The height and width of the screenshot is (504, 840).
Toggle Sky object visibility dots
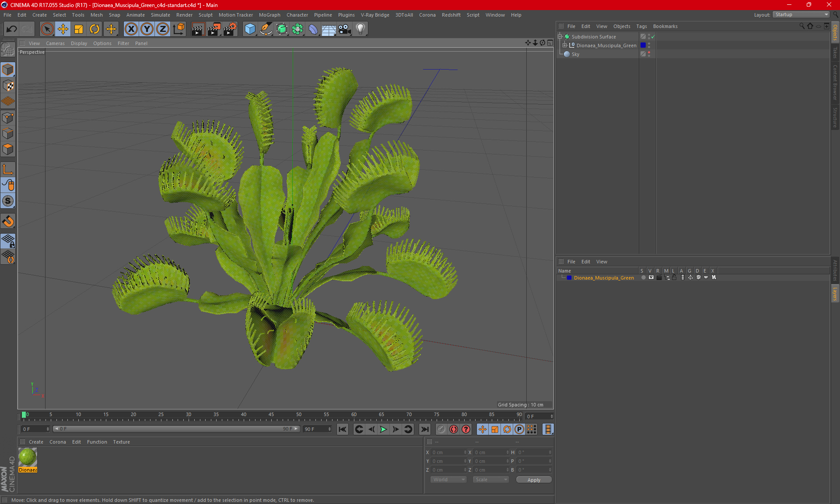[649, 54]
